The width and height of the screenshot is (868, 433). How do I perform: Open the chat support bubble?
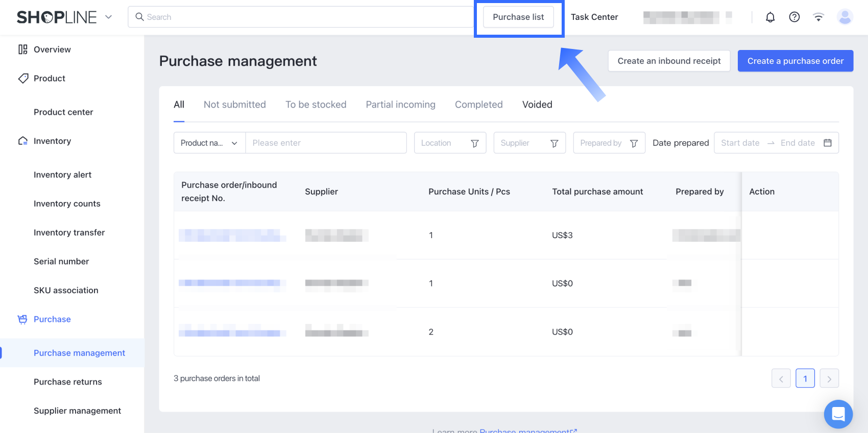838,414
